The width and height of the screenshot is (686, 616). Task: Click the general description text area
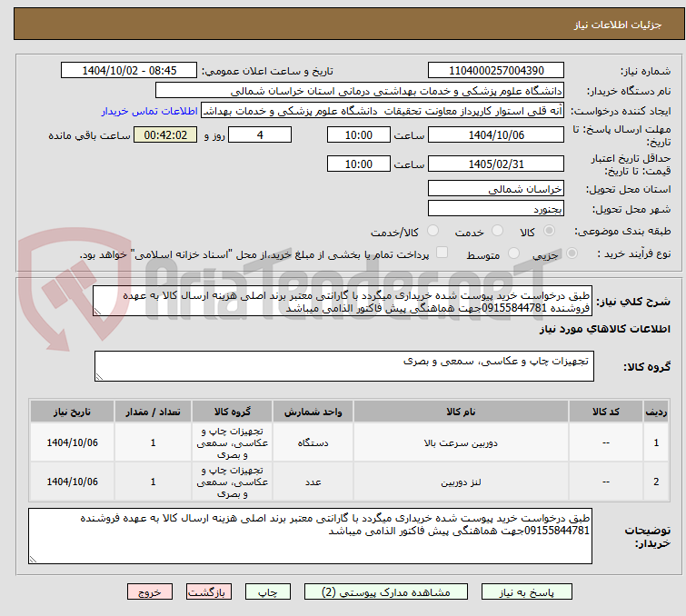point(343,301)
